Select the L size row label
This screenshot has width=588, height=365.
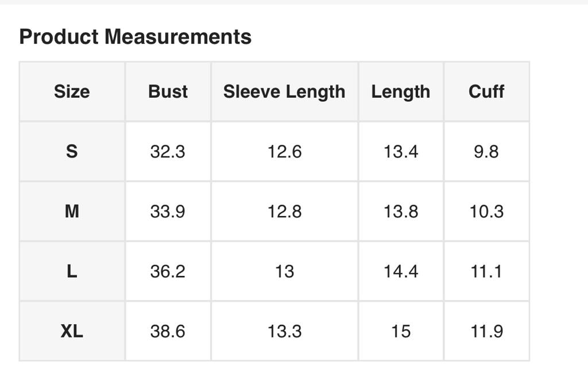(72, 271)
